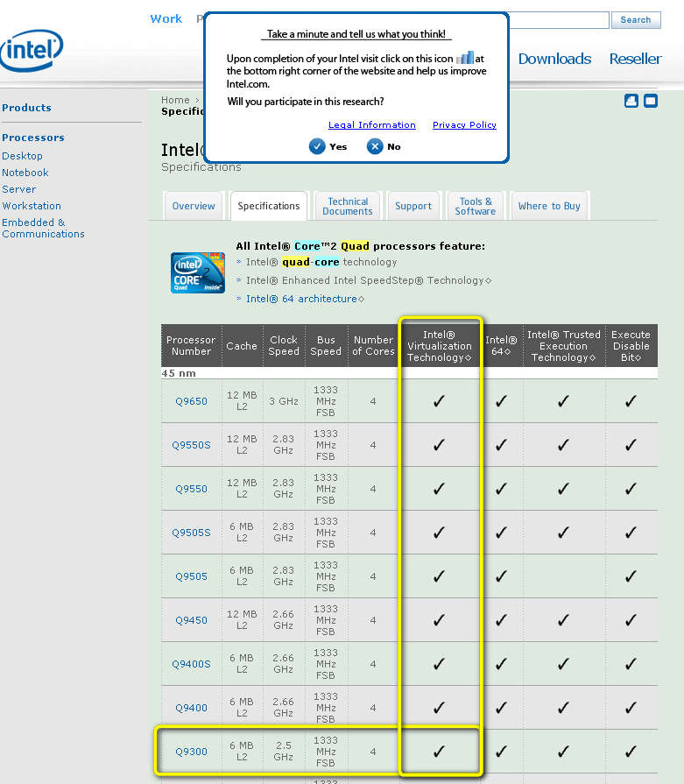Select Desktop in the sidebar

pyautogui.click(x=22, y=156)
